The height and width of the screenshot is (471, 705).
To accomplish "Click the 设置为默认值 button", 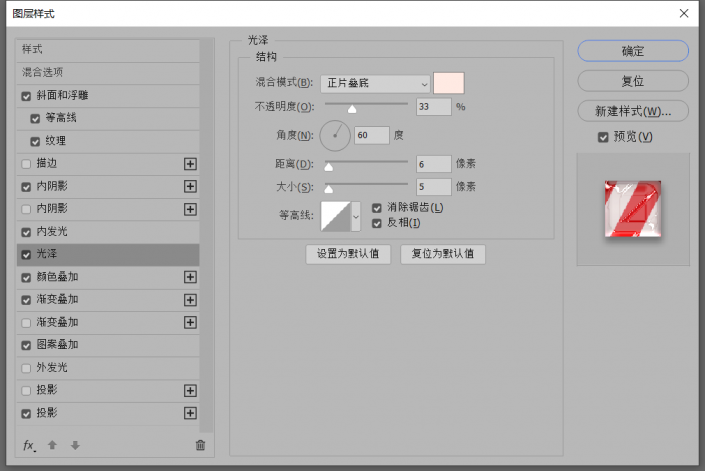I will [348, 254].
